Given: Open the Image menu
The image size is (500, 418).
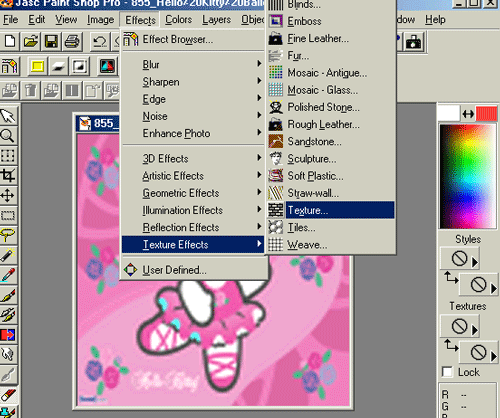Looking at the screenshot, I should tap(100, 20).
